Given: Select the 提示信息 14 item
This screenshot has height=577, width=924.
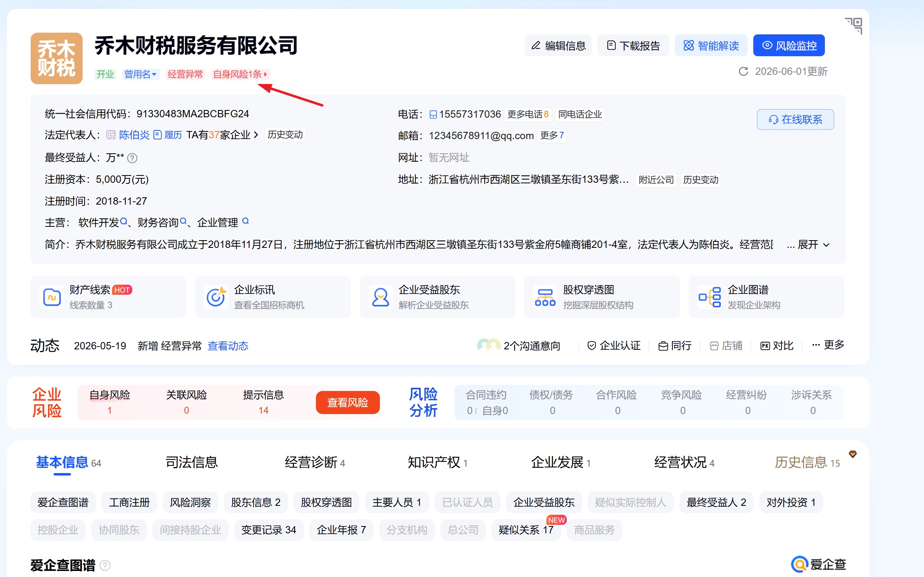Looking at the screenshot, I should [x=263, y=402].
